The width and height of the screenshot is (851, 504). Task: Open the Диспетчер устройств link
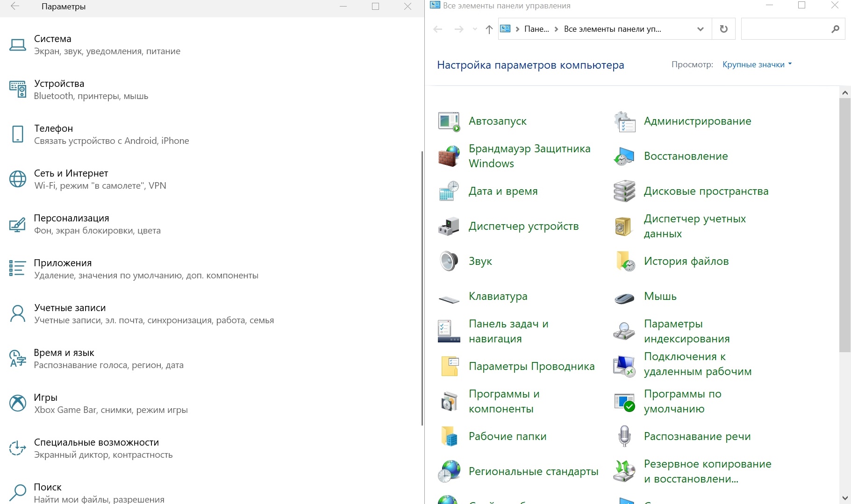(524, 227)
